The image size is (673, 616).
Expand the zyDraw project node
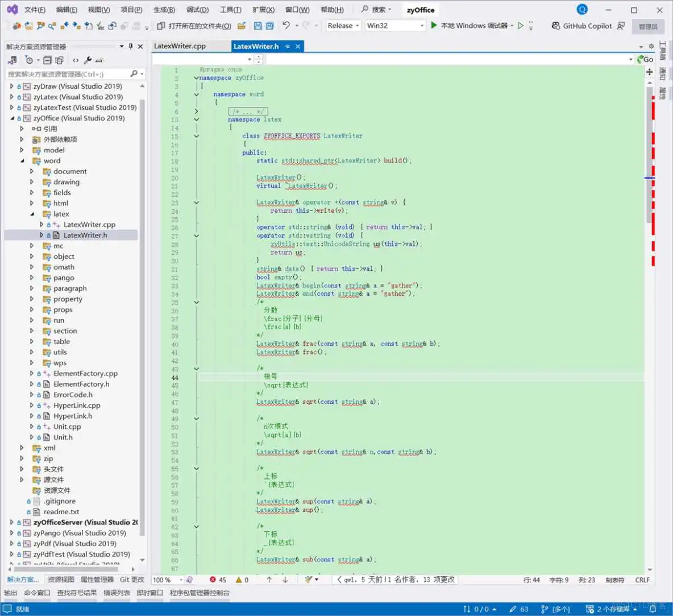click(x=11, y=86)
